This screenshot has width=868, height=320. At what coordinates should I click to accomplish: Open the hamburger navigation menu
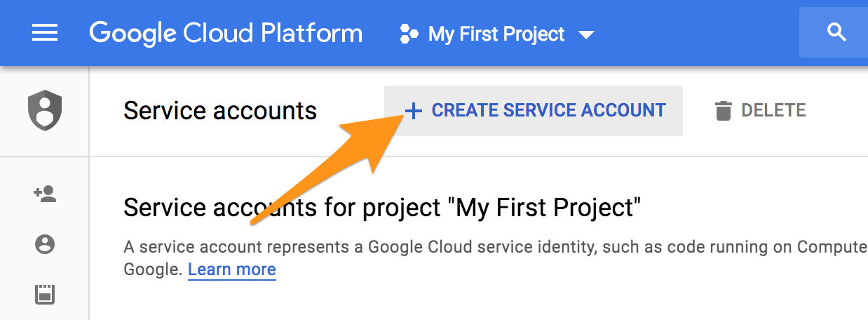point(45,33)
